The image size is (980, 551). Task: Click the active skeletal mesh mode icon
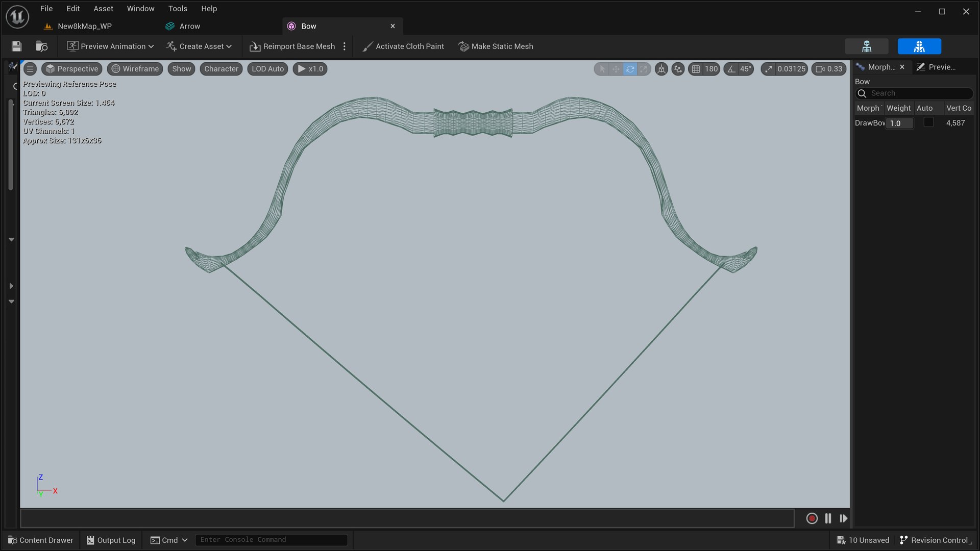(919, 46)
